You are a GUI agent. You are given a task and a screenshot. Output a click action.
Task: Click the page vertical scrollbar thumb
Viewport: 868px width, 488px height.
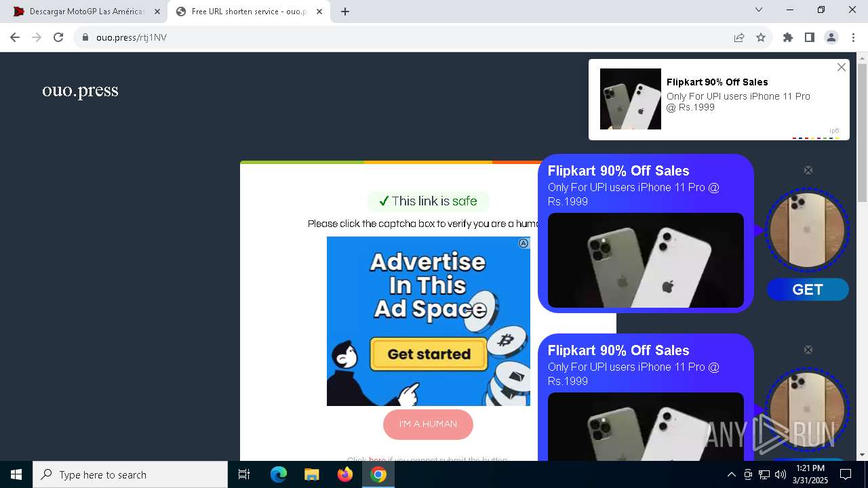(862, 133)
